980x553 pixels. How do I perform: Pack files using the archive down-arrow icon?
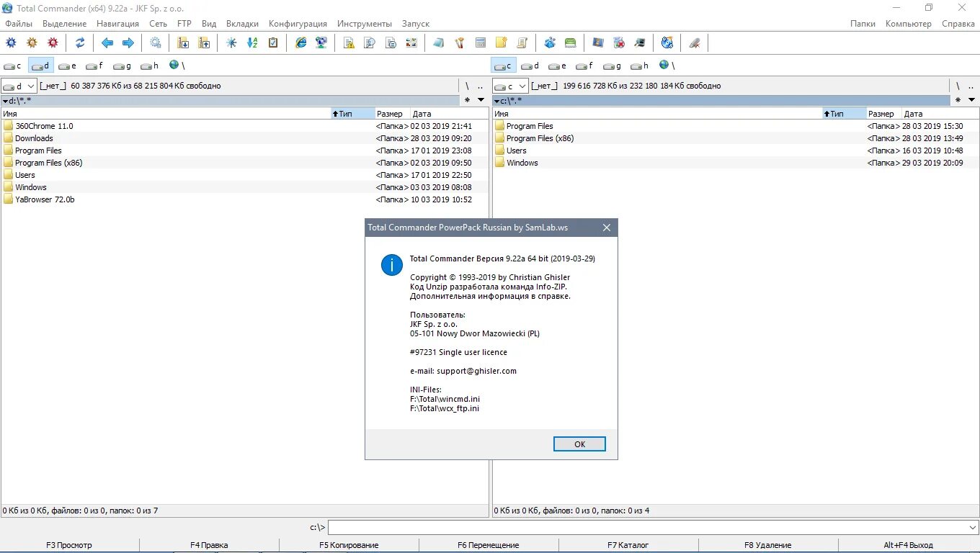184,42
